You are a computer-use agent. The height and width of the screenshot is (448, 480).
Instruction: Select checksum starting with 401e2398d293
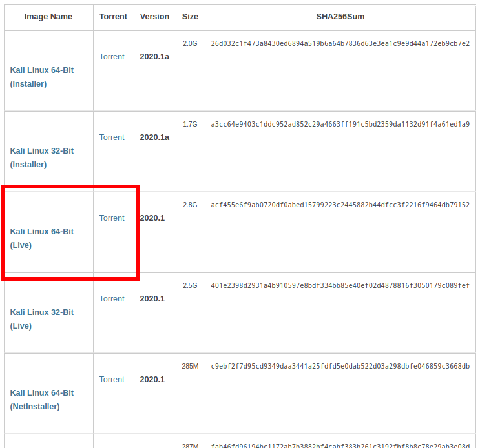pos(340,285)
